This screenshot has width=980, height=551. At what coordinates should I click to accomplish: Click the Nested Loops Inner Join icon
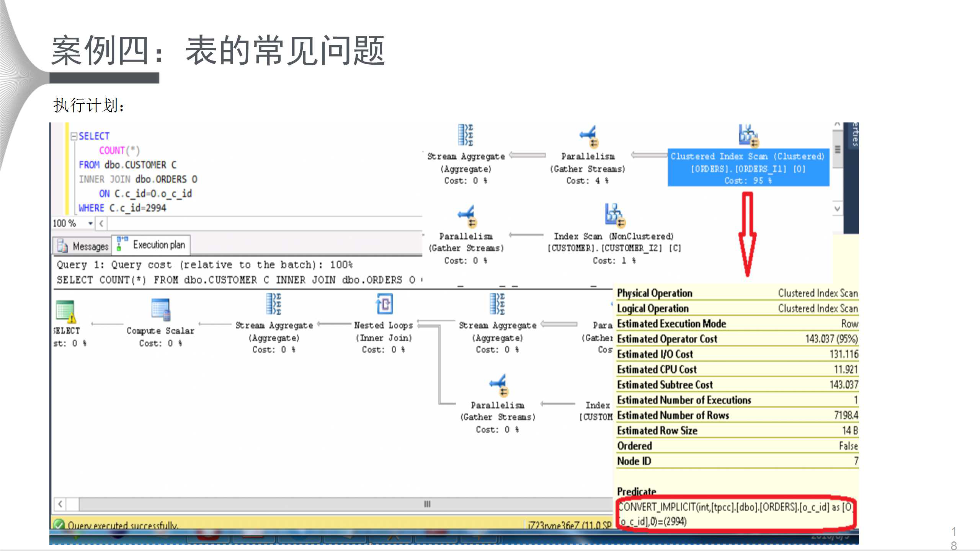384,304
